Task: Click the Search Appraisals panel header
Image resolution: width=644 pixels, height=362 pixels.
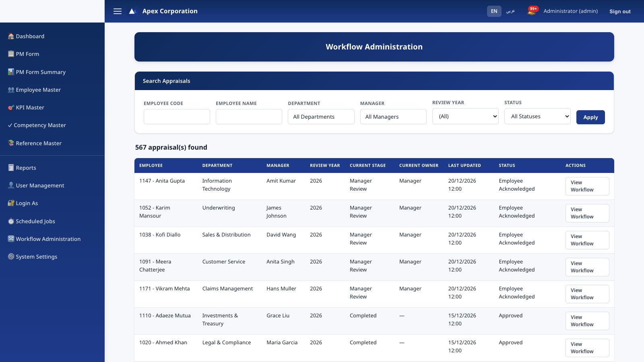Action: (x=374, y=81)
